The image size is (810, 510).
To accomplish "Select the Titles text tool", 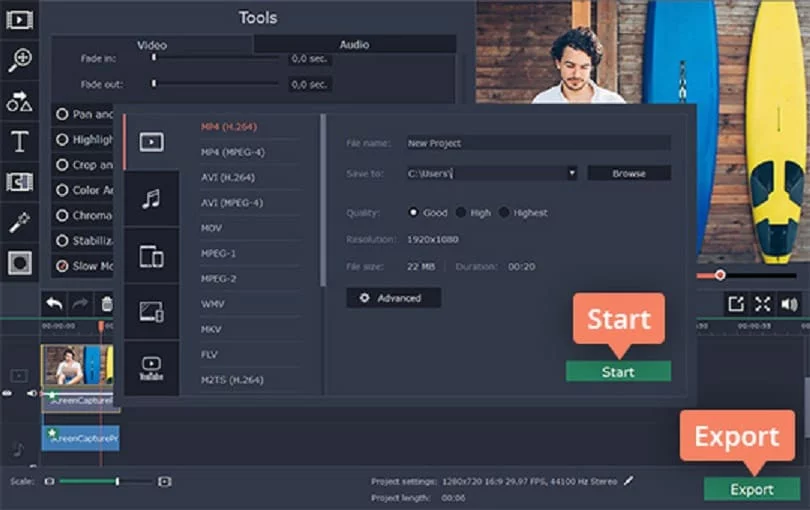I will pos(20,141).
